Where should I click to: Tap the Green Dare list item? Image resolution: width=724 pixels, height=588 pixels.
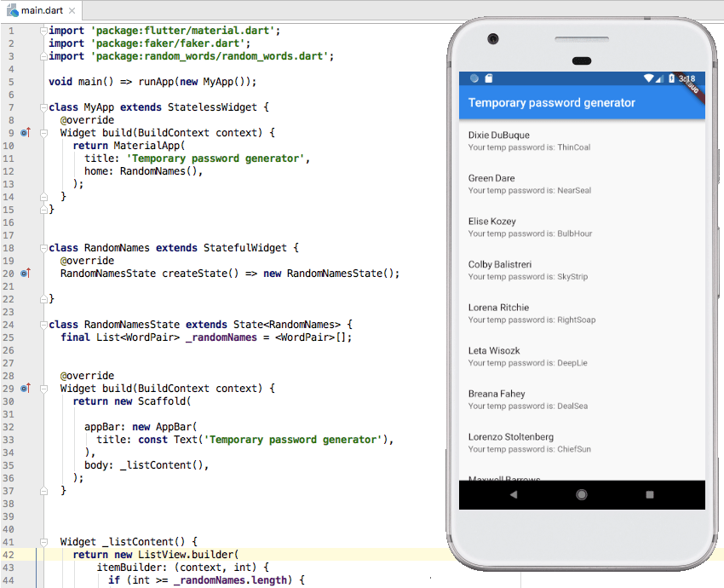[582, 184]
